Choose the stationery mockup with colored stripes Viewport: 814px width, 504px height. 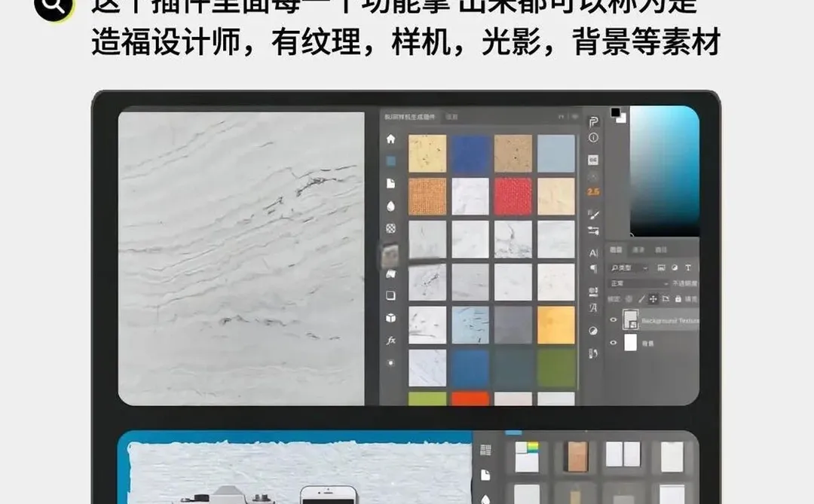527,457
